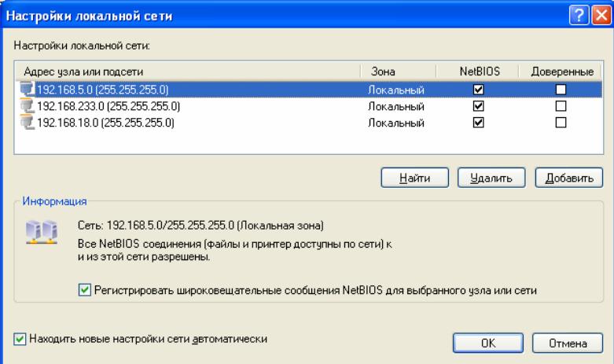This screenshot has width=614, height=364.
Task: Uncheck NetBIOS for 192.168.5.0
Action: pos(479,90)
